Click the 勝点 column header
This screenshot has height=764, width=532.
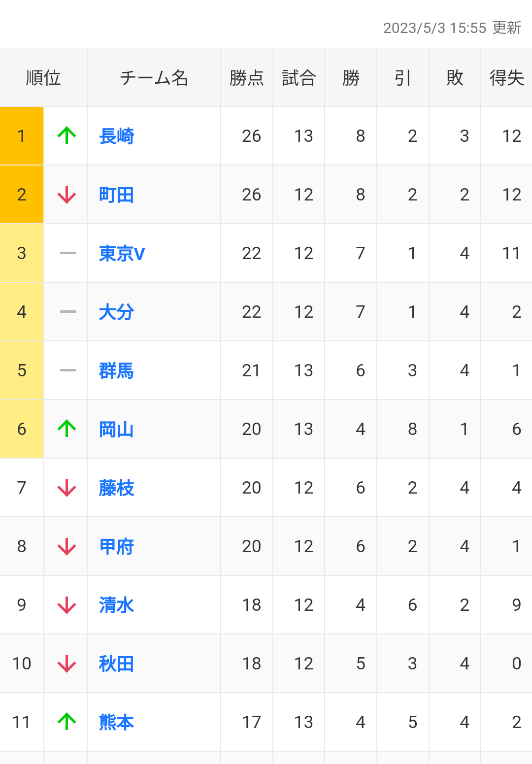pos(247,78)
